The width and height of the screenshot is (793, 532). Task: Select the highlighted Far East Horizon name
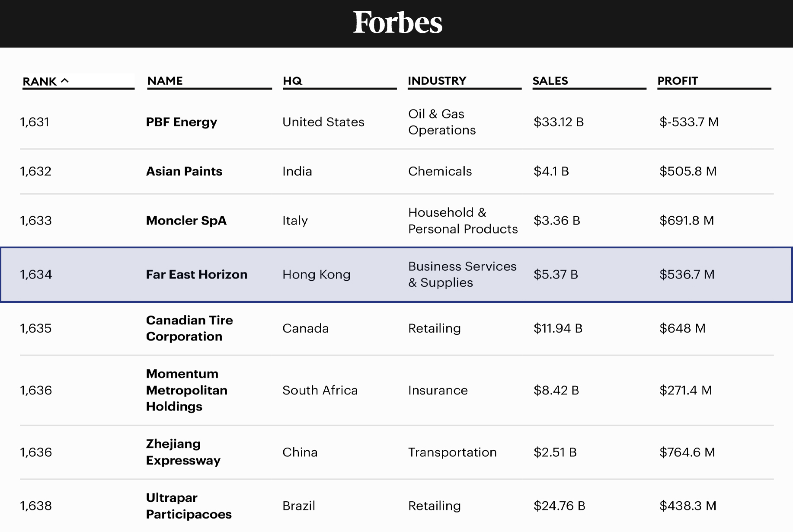tap(196, 274)
